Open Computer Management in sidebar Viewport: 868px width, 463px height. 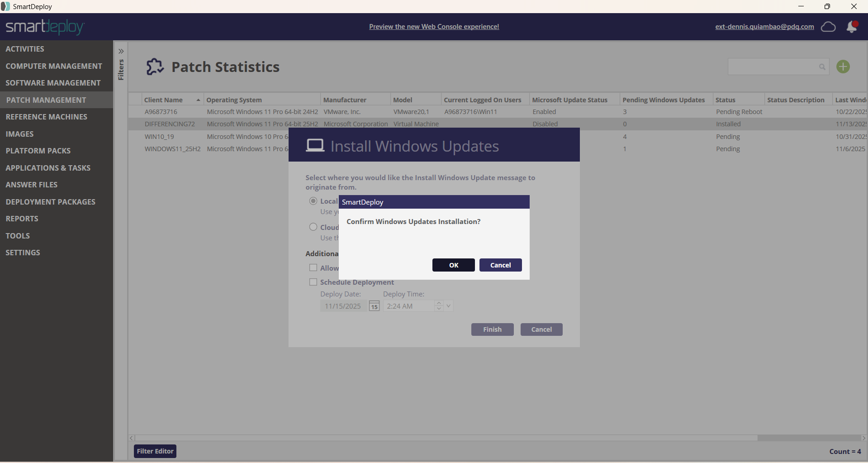click(x=54, y=66)
